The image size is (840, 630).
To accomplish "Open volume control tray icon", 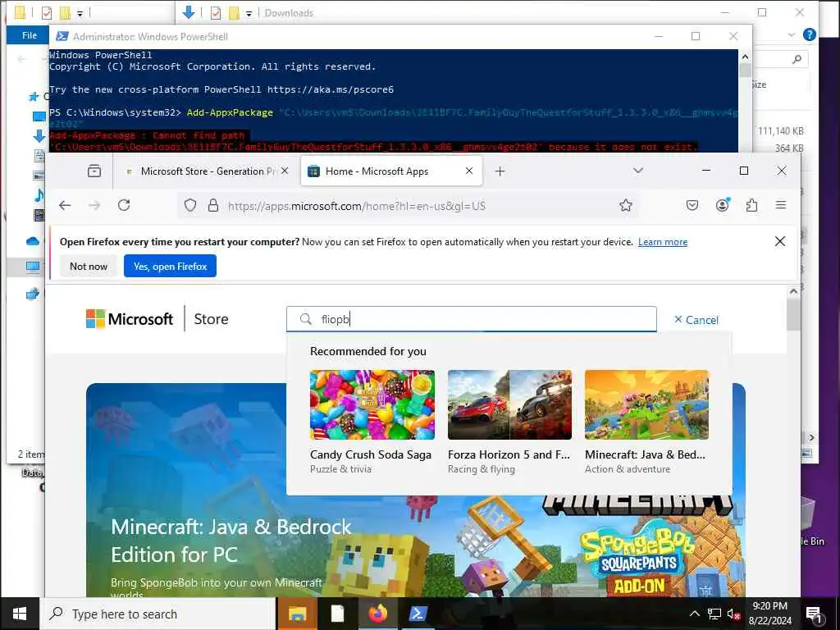I will (x=733, y=614).
